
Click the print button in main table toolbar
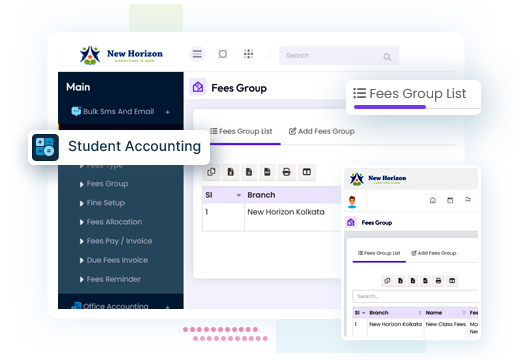click(x=286, y=172)
